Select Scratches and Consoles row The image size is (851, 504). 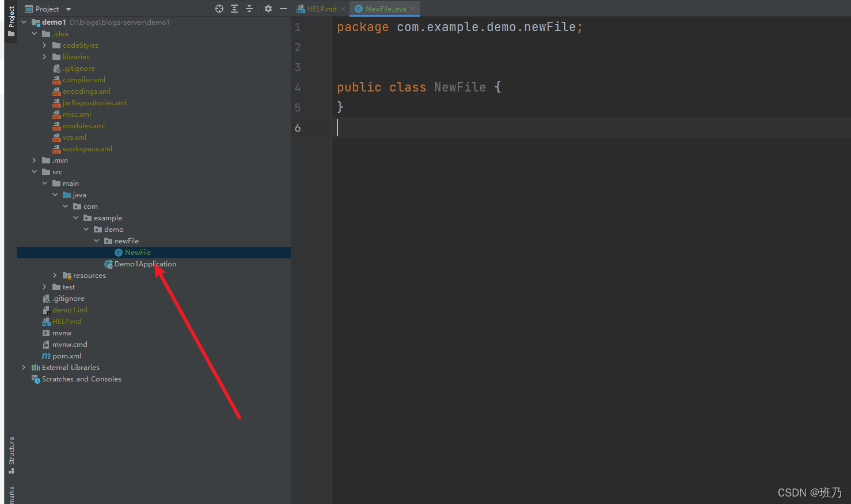[x=154, y=379]
